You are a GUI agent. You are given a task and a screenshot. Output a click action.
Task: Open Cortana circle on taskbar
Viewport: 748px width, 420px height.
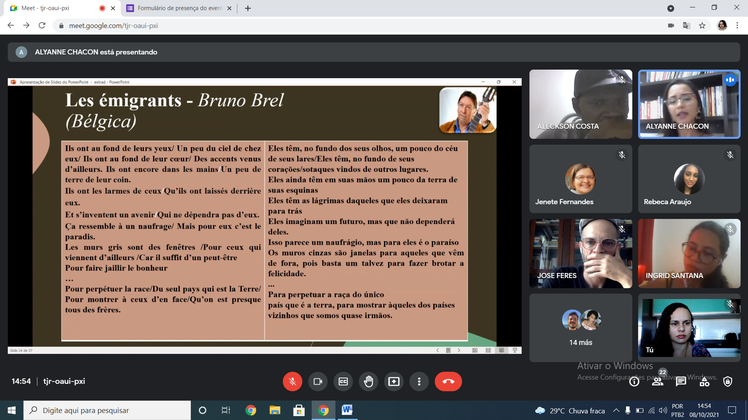(202, 410)
